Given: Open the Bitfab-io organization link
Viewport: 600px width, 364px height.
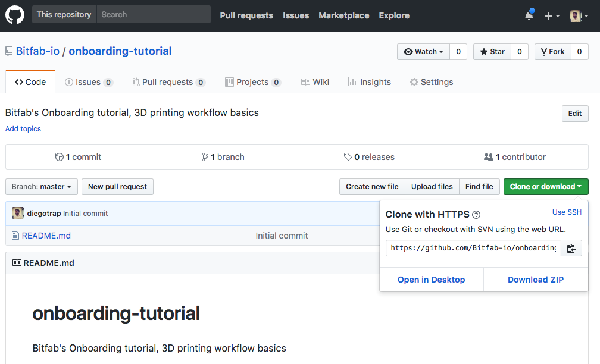Looking at the screenshot, I should click(37, 51).
